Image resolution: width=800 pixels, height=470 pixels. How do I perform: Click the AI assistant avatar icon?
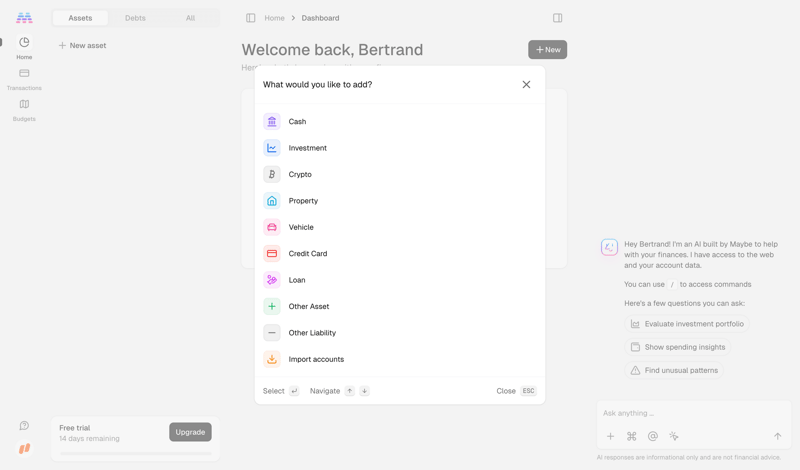coord(609,248)
